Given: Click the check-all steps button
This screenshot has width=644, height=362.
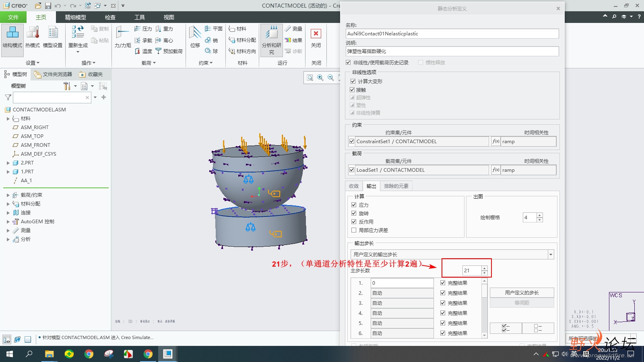Looking at the screenshot, I should [506, 328].
